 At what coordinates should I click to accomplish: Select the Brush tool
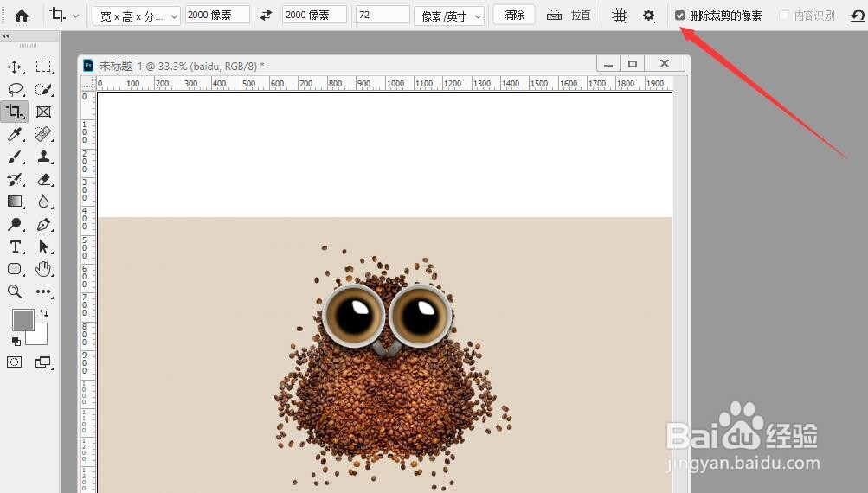click(15, 157)
